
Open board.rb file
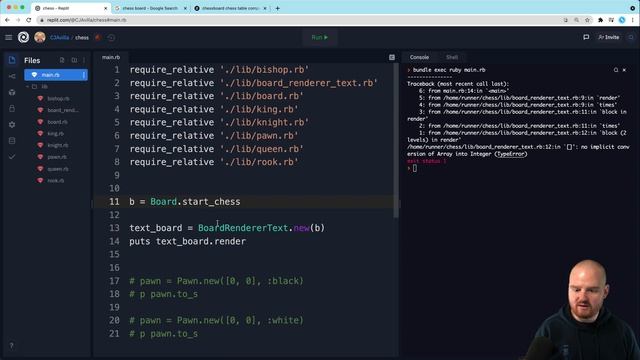coord(57,122)
